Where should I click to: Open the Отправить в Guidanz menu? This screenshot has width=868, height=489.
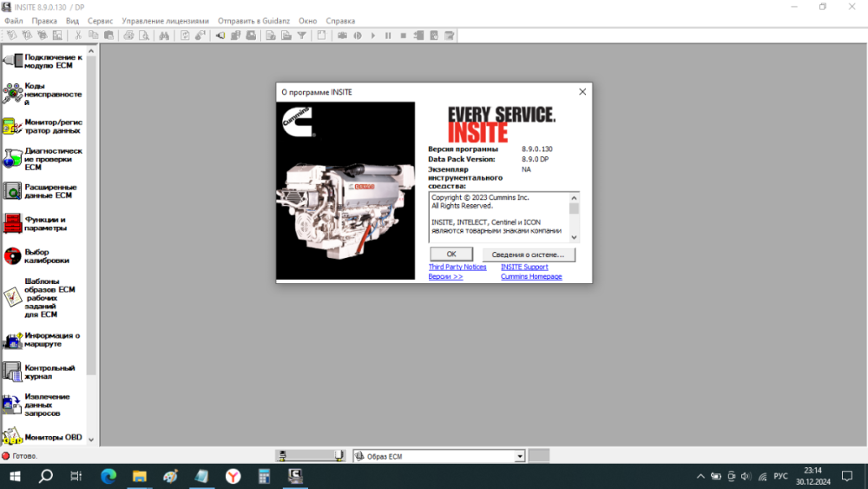253,21
